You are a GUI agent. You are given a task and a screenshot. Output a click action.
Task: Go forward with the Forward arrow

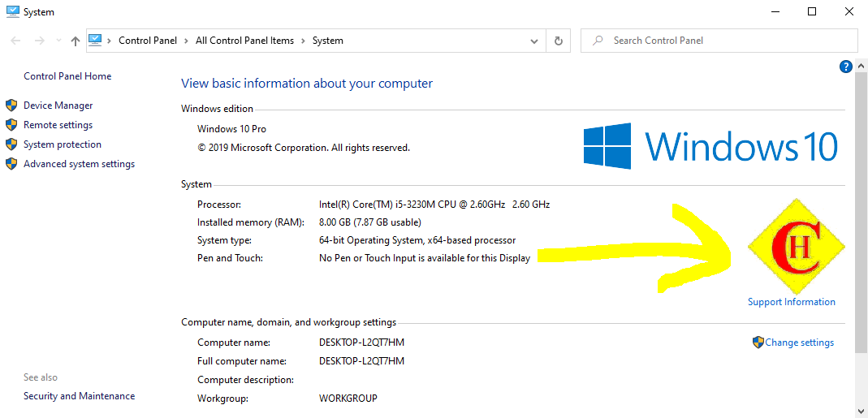(x=39, y=41)
